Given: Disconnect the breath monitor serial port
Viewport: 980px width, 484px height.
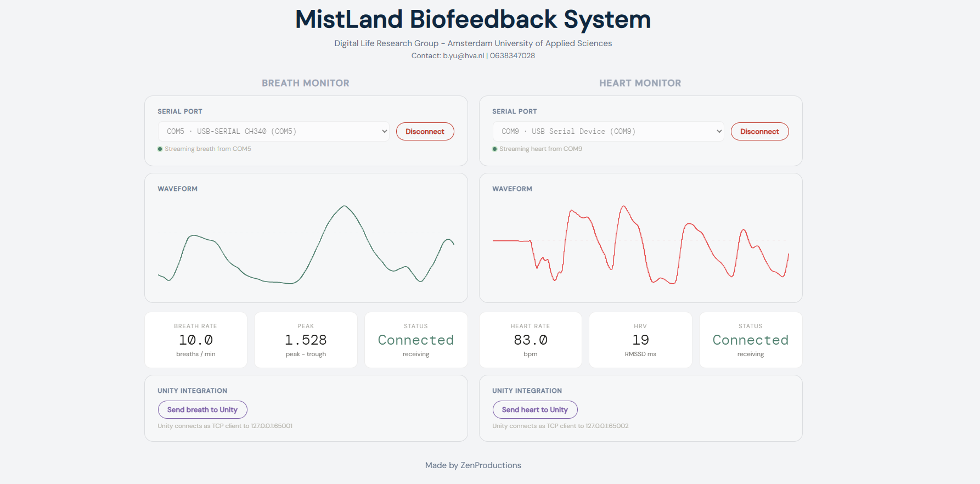Looking at the screenshot, I should pyautogui.click(x=425, y=132).
